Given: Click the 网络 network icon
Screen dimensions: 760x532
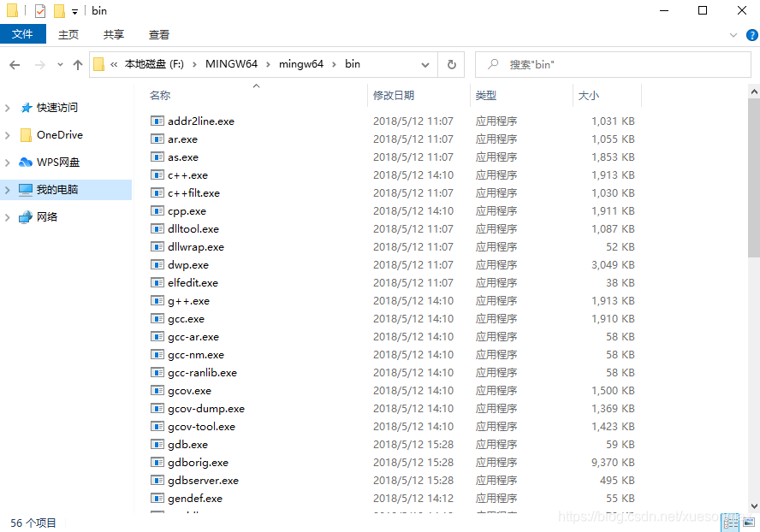Looking at the screenshot, I should (x=26, y=217).
